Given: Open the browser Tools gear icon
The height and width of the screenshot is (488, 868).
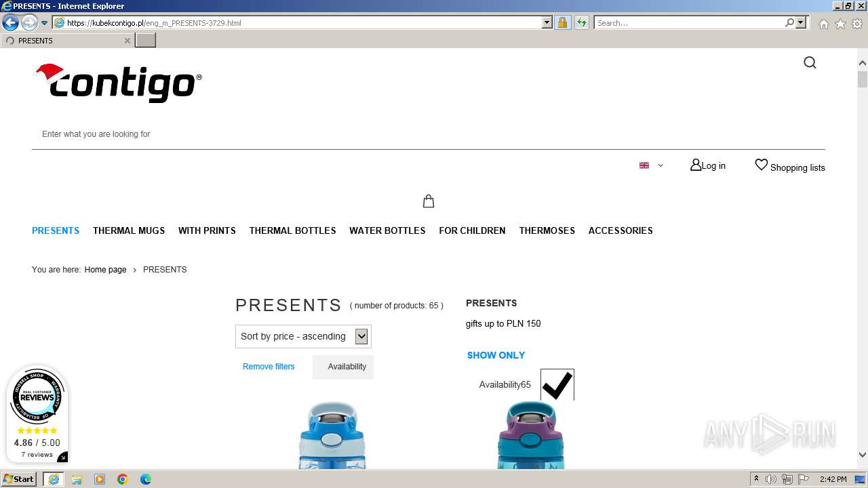Looking at the screenshot, I should click(857, 24).
